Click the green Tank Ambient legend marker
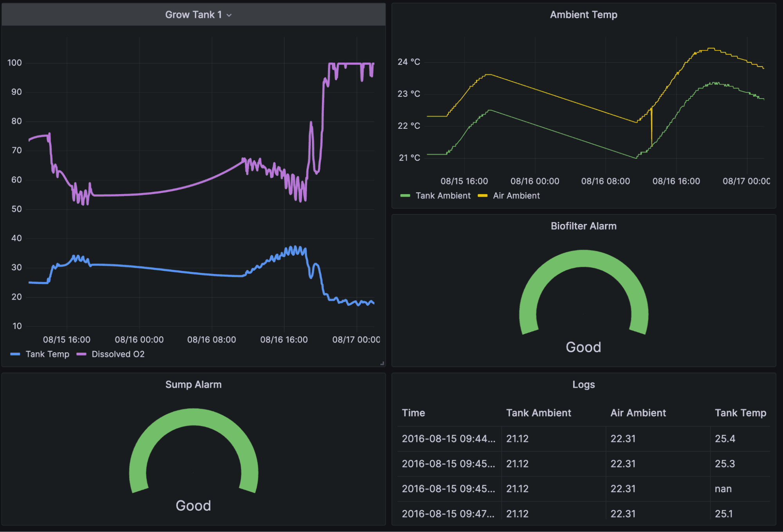Viewport: 783px width, 532px height. [405, 196]
